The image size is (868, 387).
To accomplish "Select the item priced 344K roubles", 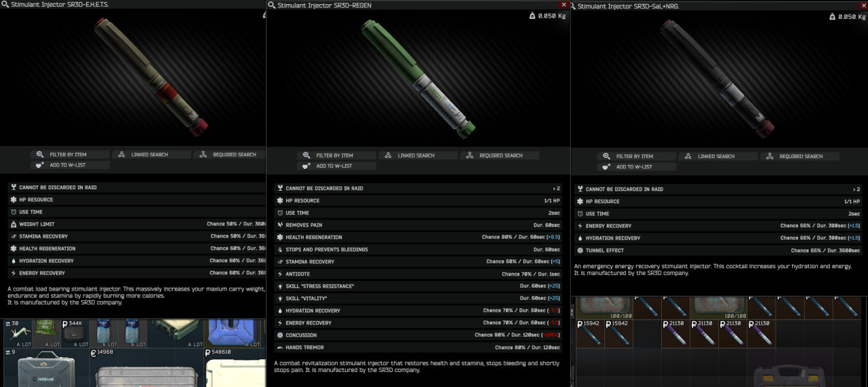I will [75, 333].
